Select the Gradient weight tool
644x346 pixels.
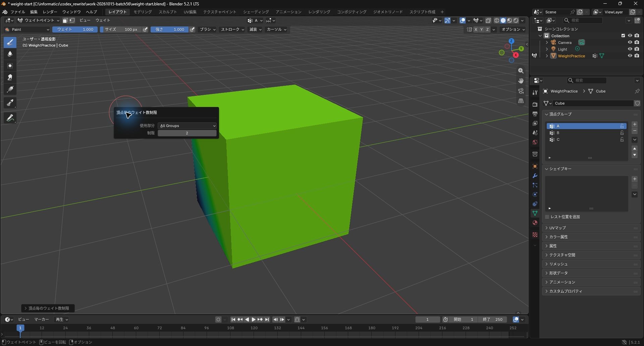(x=10, y=89)
